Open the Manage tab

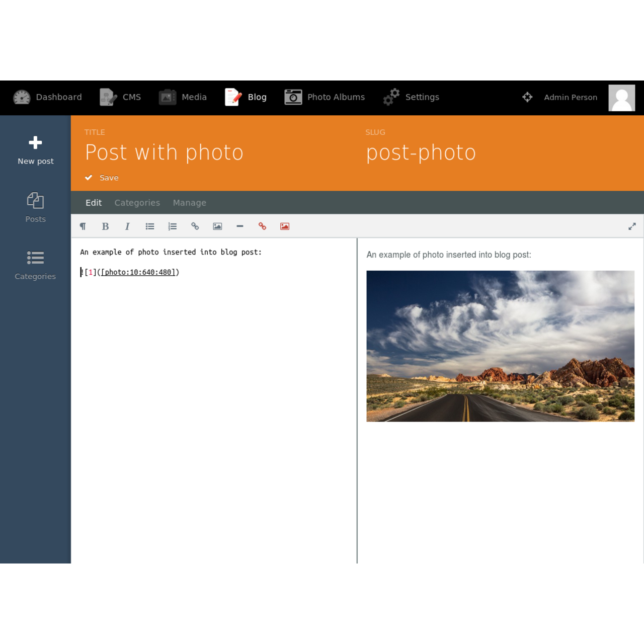point(189,202)
